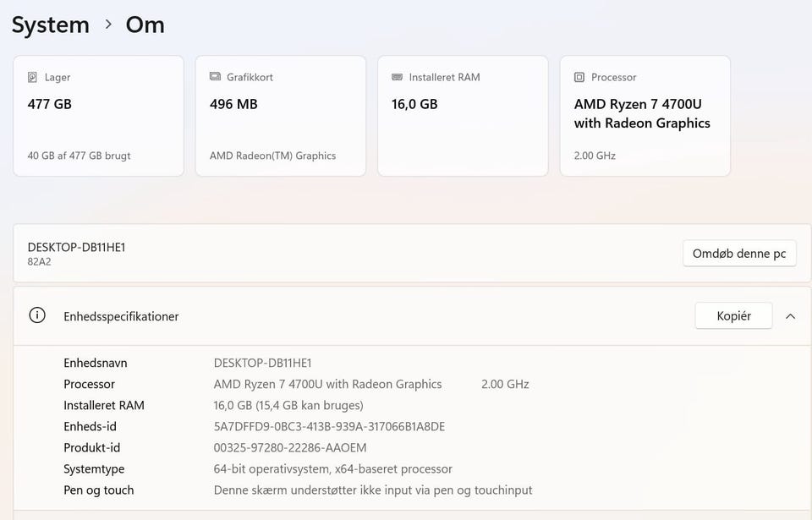
Task: Click the Processor chip icon
Action: [x=579, y=77]
